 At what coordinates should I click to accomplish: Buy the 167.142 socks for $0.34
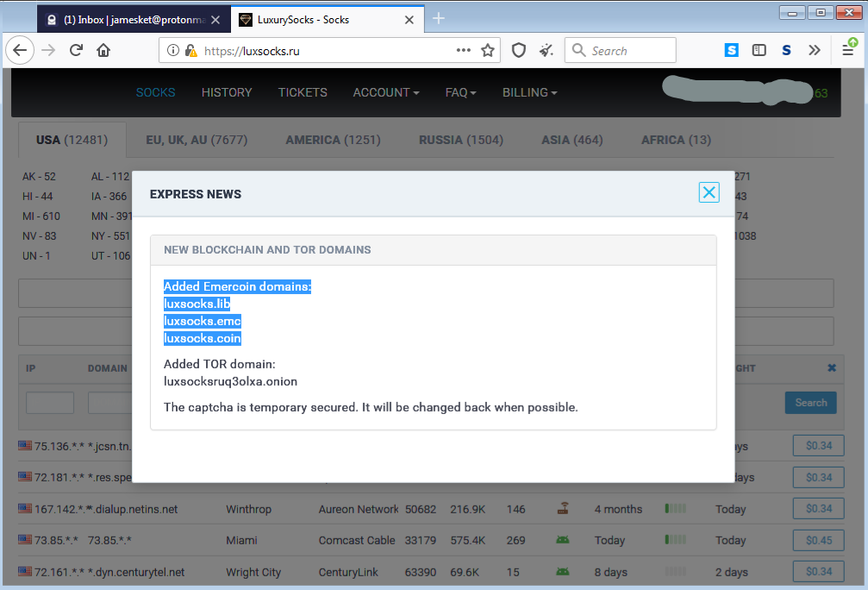[819, 509]
